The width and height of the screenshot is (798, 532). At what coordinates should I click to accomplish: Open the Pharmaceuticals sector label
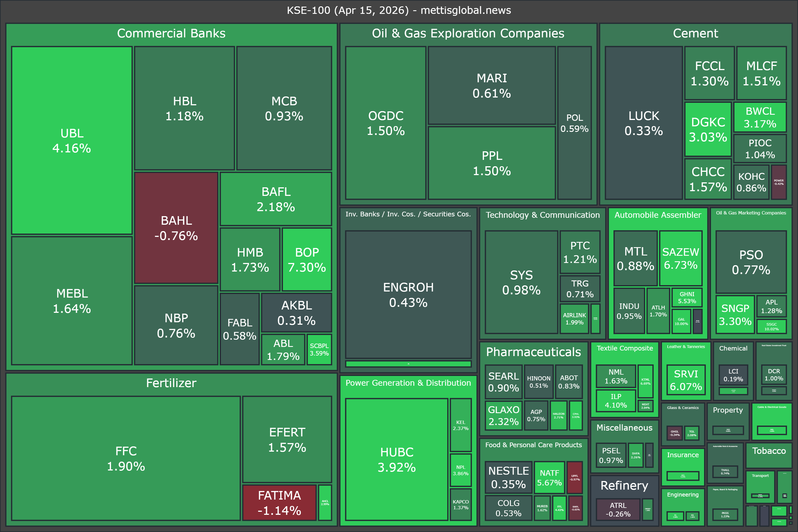(x=533, y=352)
